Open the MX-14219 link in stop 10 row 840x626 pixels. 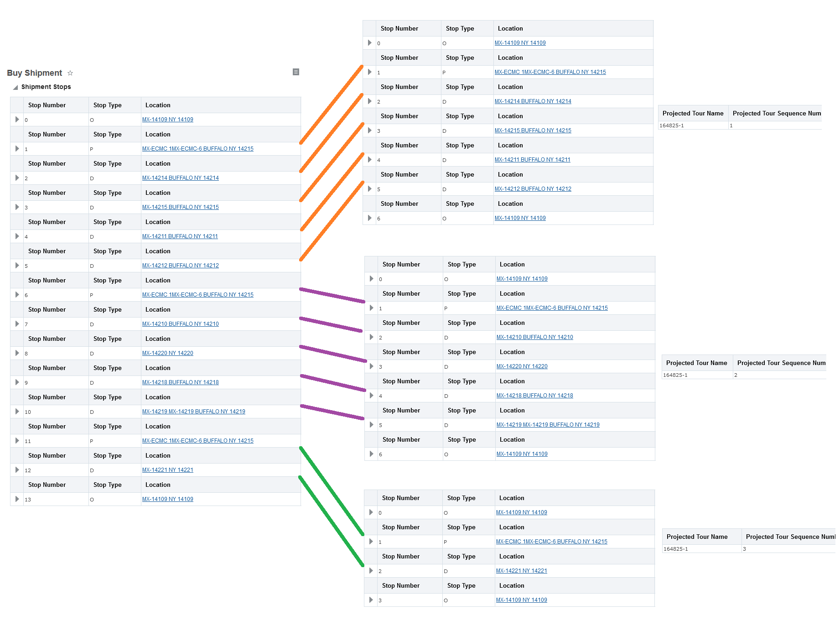[193, 412]
